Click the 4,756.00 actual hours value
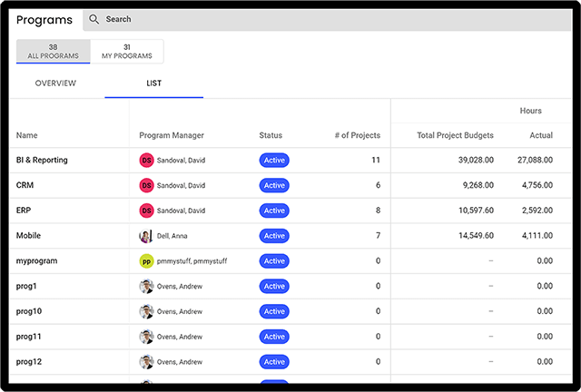Screen dimensions: 581x392 click(537, 185)
